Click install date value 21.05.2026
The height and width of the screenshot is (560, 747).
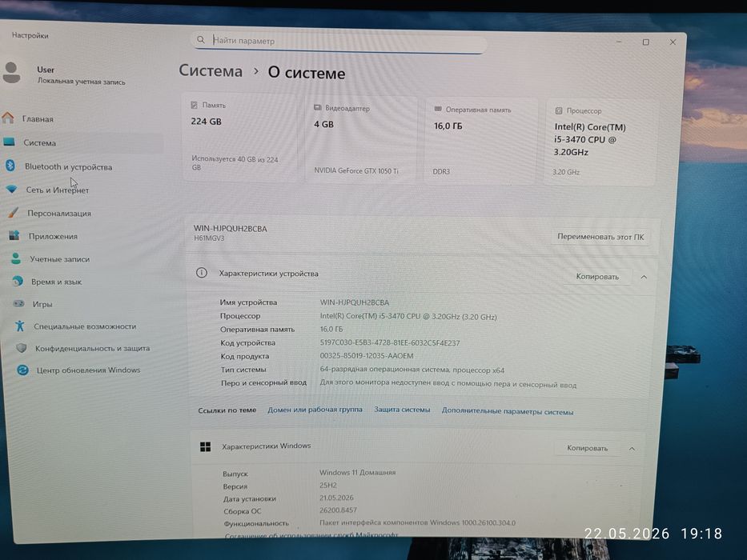click(336, 498)
